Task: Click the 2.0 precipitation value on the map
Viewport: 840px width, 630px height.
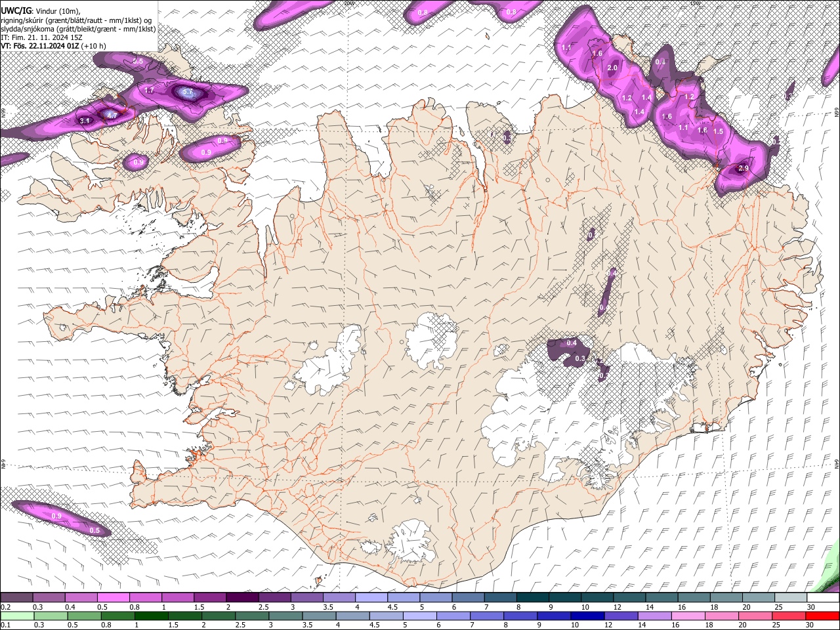Action: pyautogui.click(x=613, y=68)
